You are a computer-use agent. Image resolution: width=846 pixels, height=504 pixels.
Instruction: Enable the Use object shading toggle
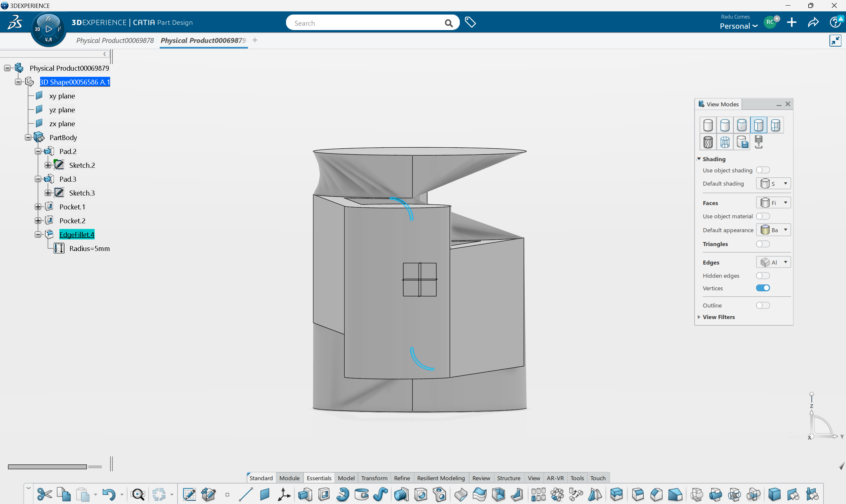(763, 170)
